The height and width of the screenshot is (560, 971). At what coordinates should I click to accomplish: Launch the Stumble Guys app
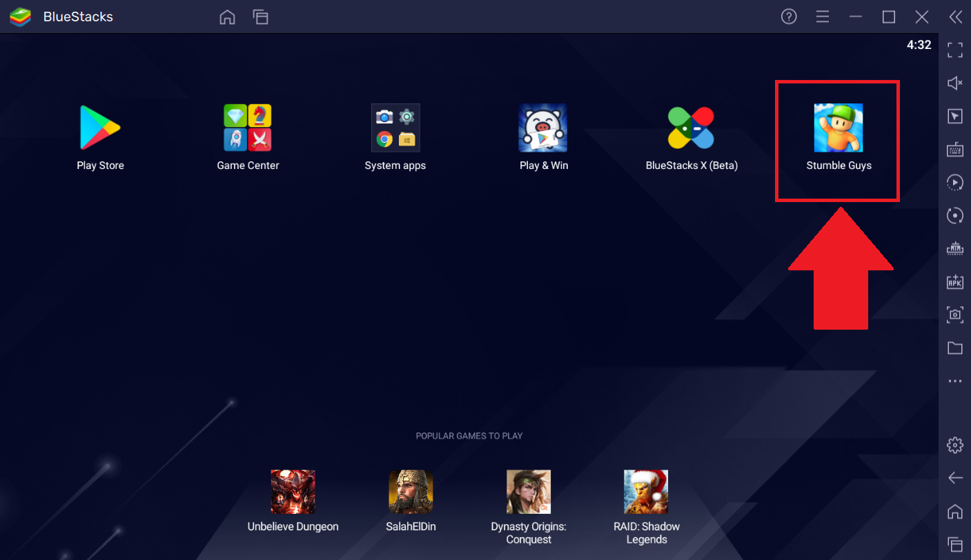coord(838,128)
